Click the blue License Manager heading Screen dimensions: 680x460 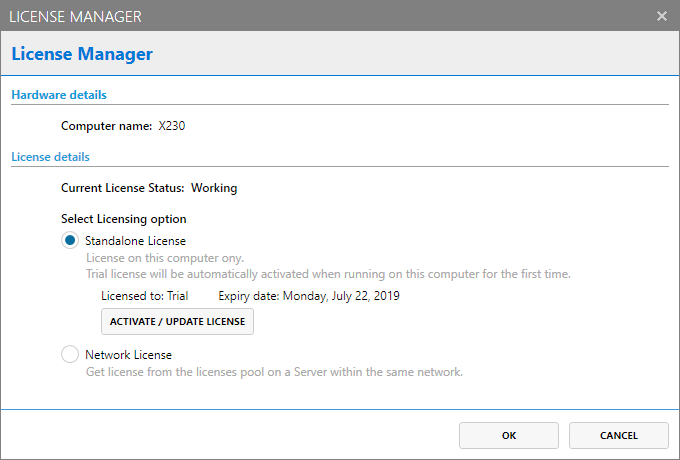coord(82,54)
